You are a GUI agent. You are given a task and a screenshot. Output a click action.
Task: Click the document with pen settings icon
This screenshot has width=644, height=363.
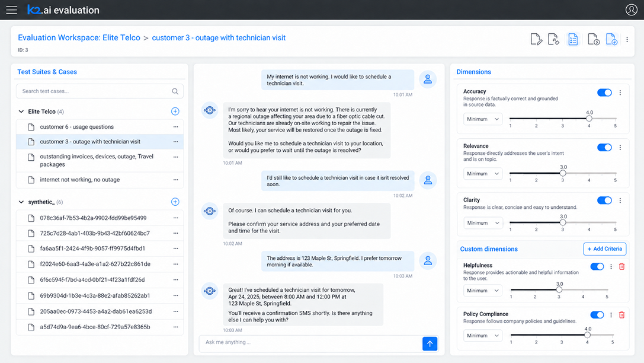(x=553, y=40)
